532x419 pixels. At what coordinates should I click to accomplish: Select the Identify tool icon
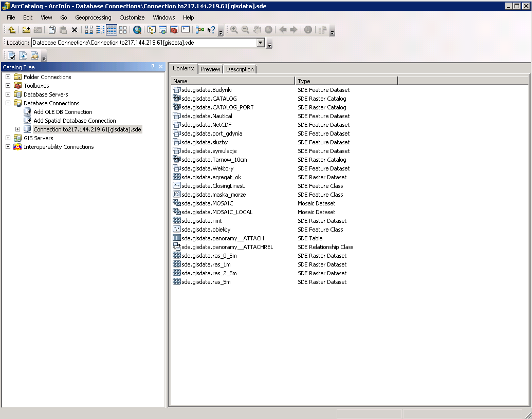[x=308, y=30]
